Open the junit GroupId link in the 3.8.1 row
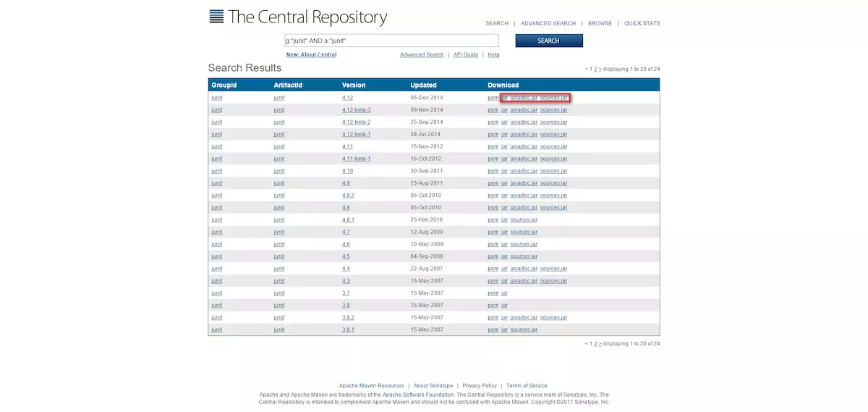The width and height of the screenshot is (868, 412). [217, 329]
